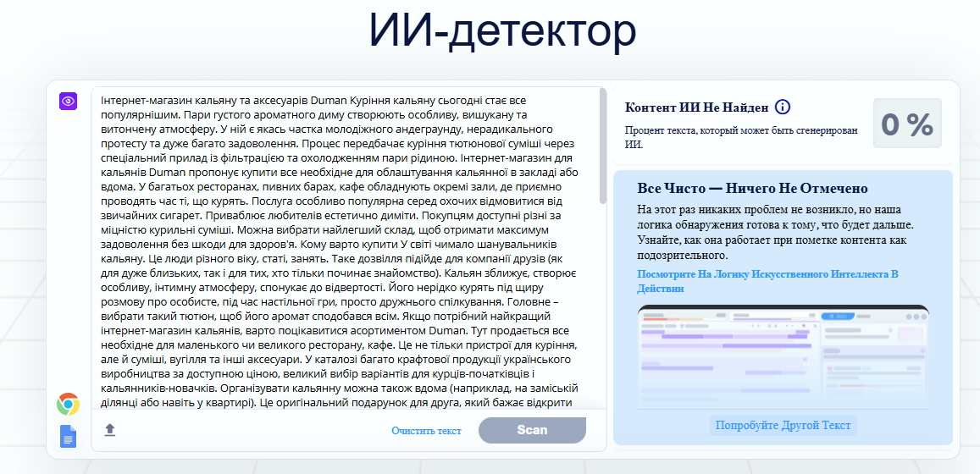This screenshot has height=474, width=980.
Task: Click the ИИ-детектор page heading
Action: (x=502, y=30)
